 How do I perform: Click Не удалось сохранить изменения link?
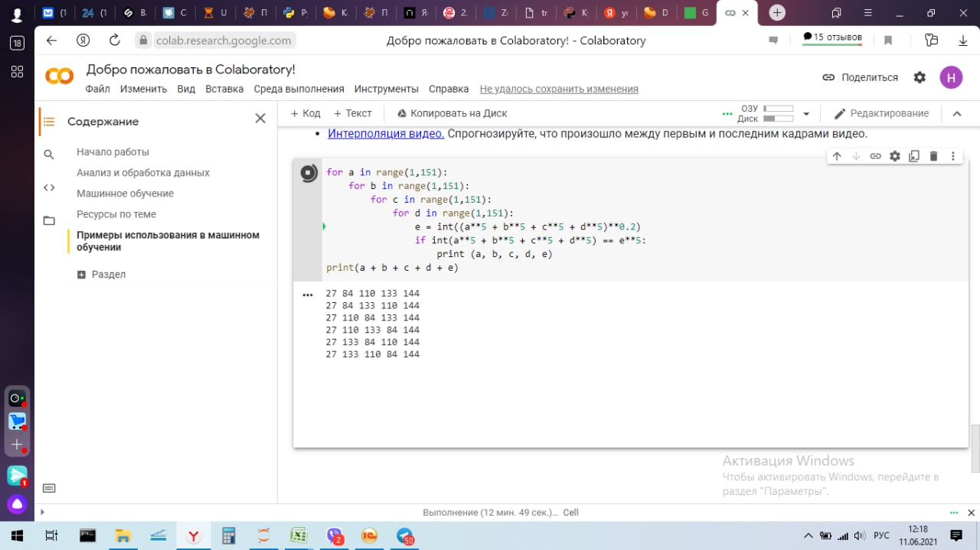(559, 89)
